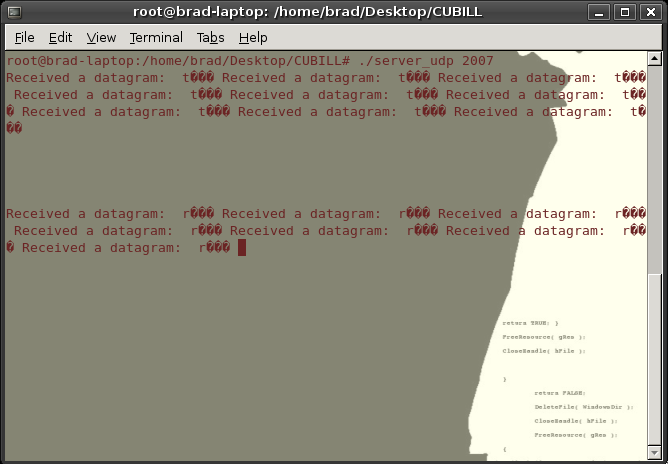The height and width of the screenshot is (464, 668).
Task: Click the scrollbar up arrow
Action: pos(654,59)
